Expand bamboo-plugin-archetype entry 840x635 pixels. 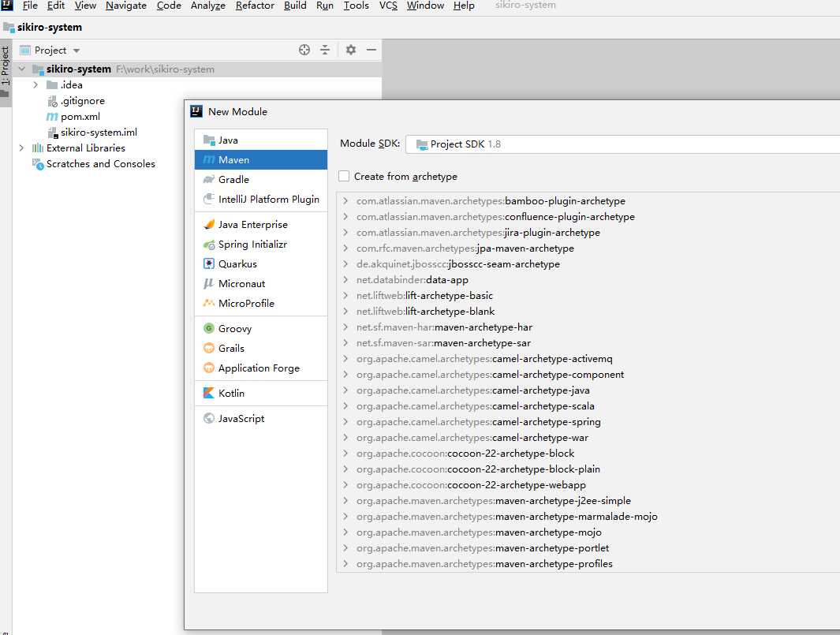tap(345, 201)
